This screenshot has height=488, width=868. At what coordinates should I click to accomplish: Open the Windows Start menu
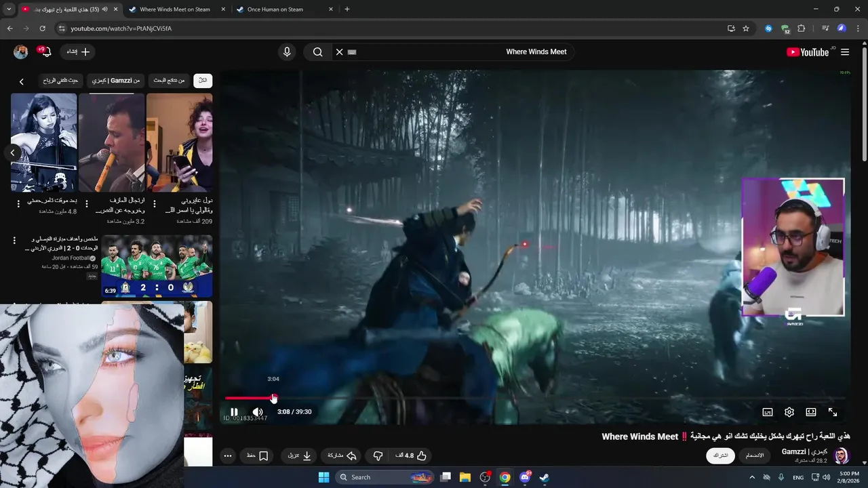[x=323, y=477]
